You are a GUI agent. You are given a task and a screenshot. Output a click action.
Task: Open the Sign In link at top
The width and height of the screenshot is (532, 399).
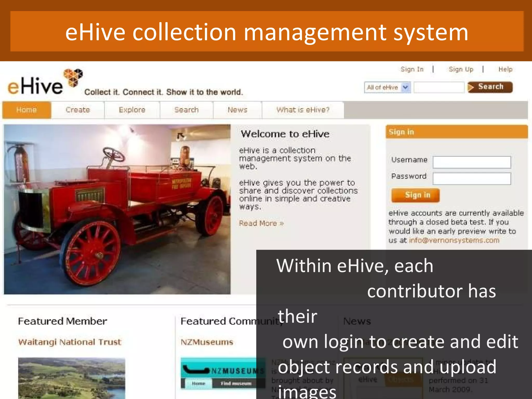pyautogui.click(x=412, y=69)
